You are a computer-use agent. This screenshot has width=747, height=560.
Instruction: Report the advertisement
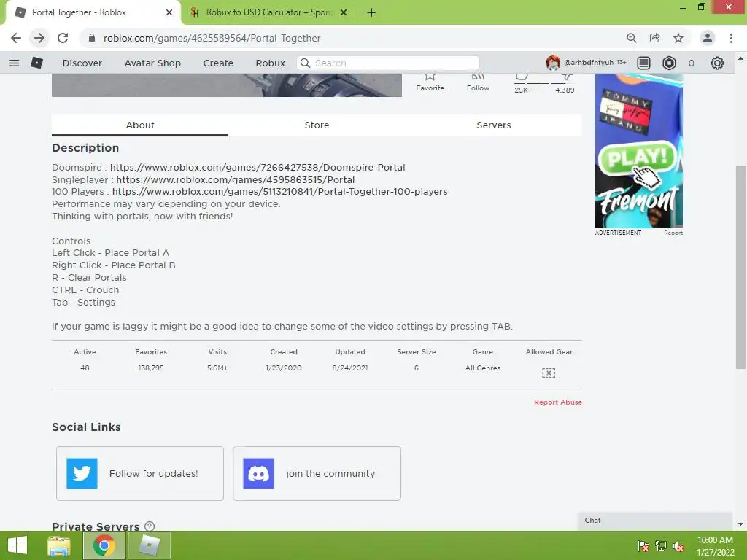673,233
